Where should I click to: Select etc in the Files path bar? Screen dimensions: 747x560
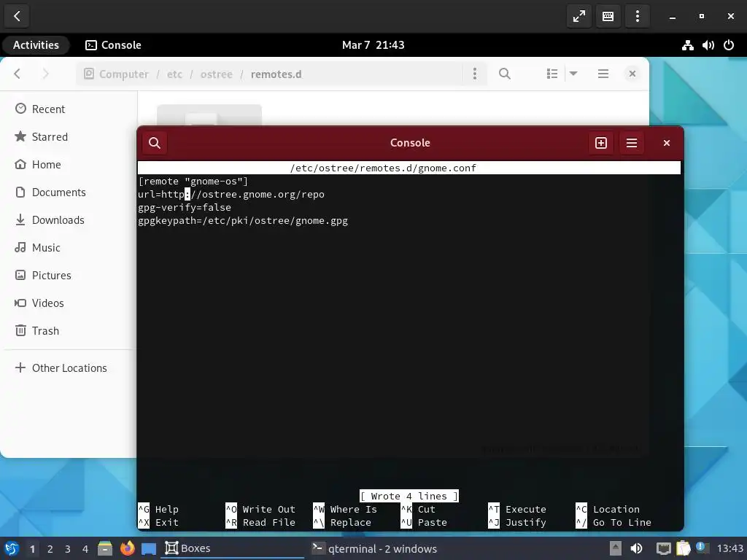[x=174, y=74]
